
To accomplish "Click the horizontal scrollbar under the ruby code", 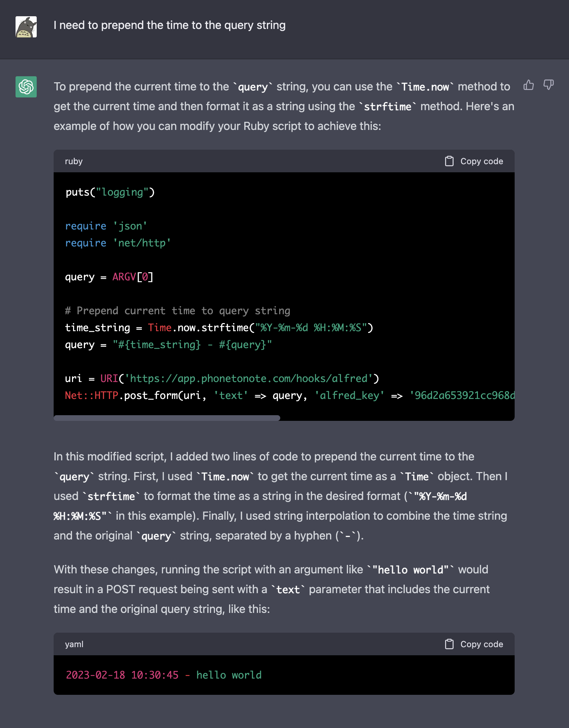I will [167, 418].
